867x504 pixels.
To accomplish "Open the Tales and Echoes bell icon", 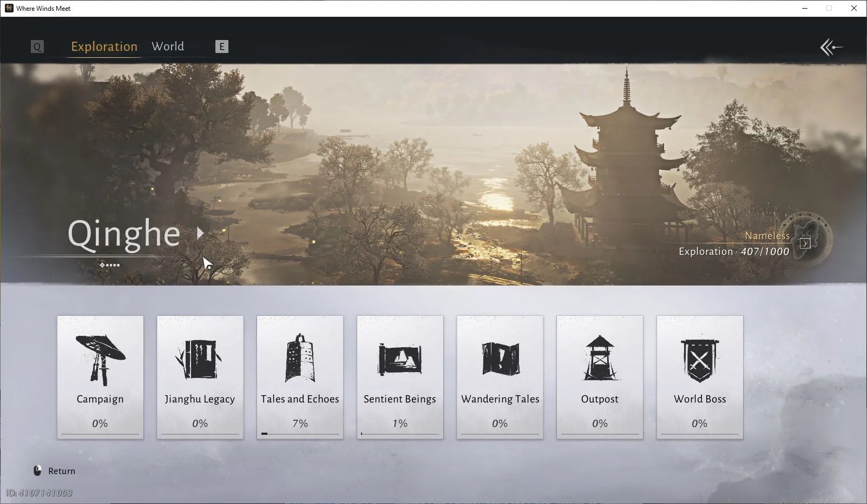I will (x=300, y=358).
